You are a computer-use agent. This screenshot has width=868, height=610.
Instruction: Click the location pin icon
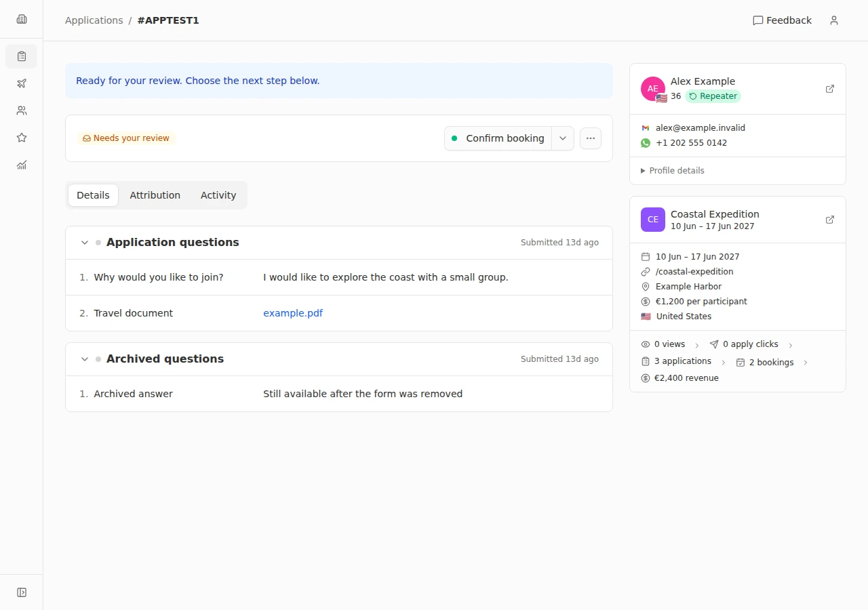[646, 287]
